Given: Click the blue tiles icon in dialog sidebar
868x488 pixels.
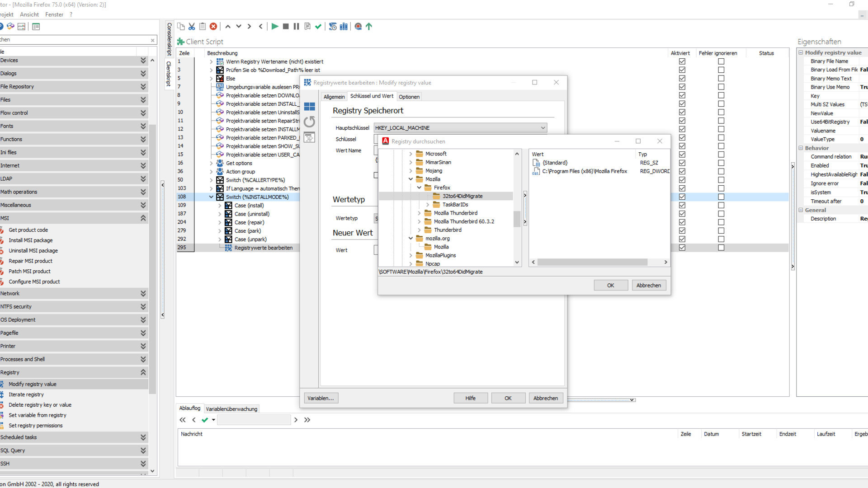Looking at the screenshot, I should point(310,107).
